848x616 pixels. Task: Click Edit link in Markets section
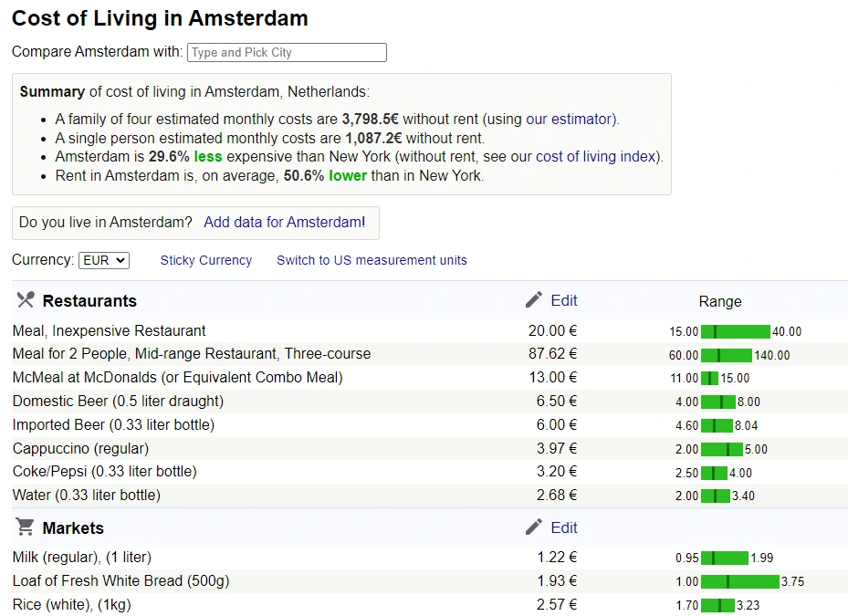pos(564,527)
